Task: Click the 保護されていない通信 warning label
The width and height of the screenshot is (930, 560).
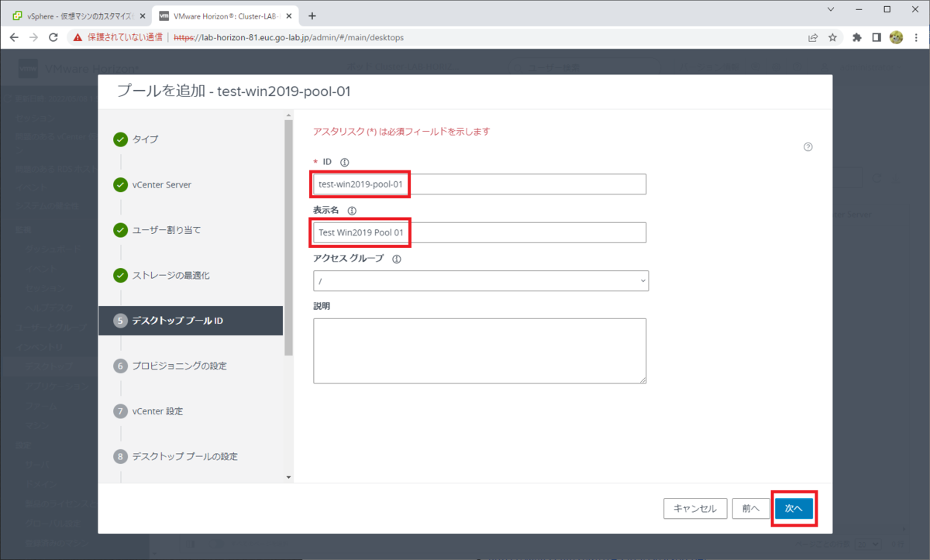Action: 125,37
